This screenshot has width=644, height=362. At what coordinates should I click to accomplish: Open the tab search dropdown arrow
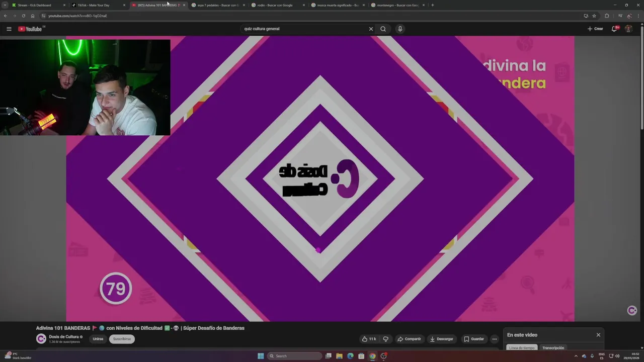click(5, 5)
